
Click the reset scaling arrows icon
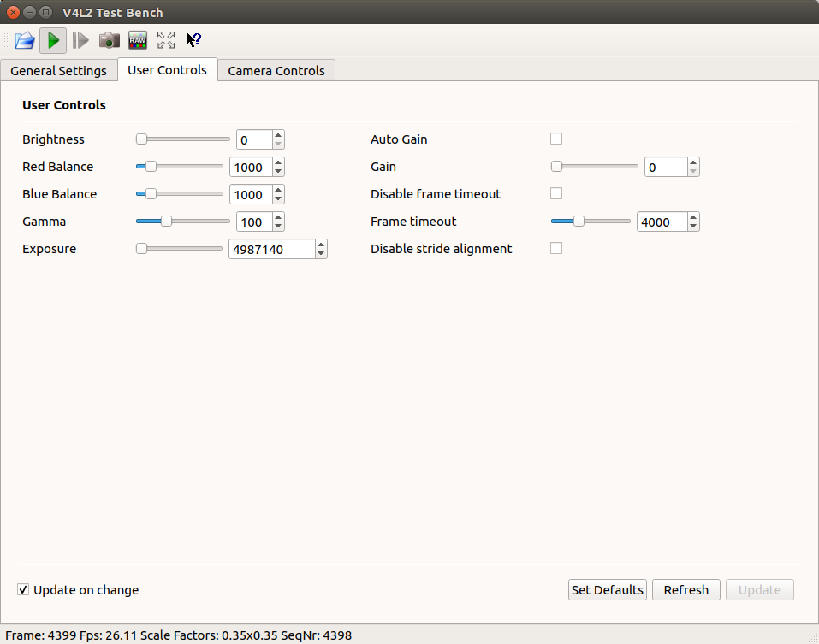coord(166,40)
